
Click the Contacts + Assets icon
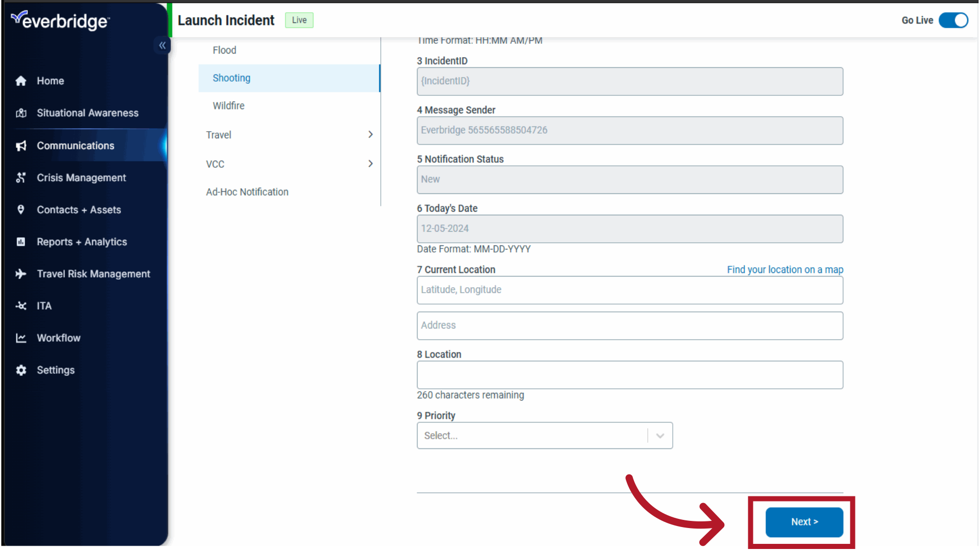[x=20, y=209]
